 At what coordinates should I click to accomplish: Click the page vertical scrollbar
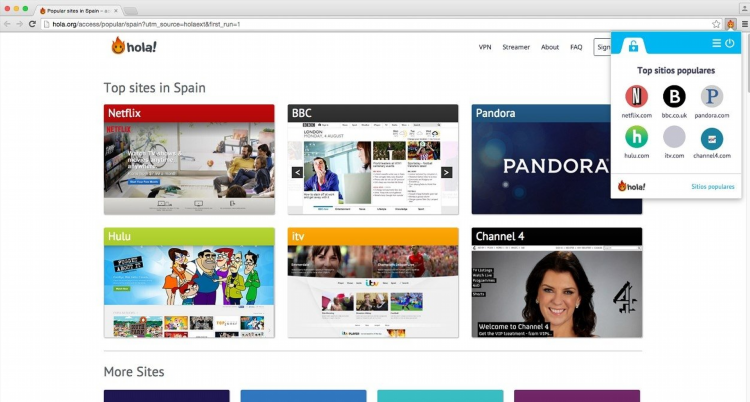(x=747, y=62)
